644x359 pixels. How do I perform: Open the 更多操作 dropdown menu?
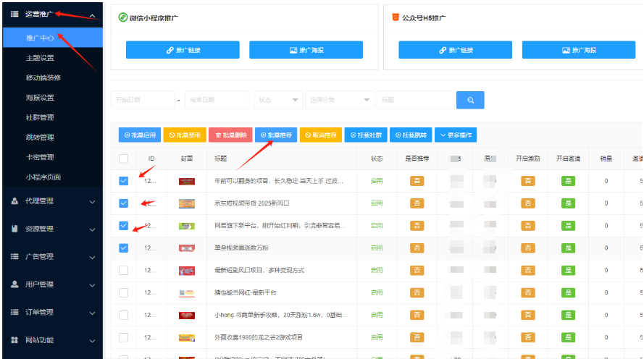[x=456, y=135]
